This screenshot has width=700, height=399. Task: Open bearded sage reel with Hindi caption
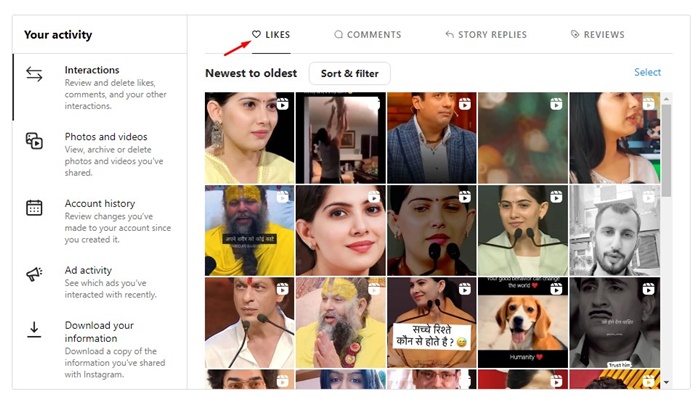click(x=250, y=230)
